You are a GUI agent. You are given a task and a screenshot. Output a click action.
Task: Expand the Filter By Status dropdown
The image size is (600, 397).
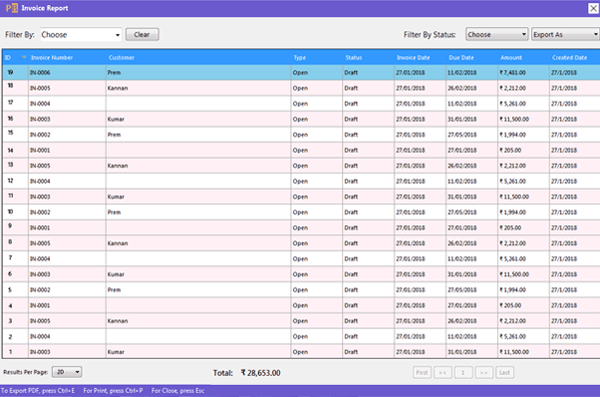[x=497, y=34]
